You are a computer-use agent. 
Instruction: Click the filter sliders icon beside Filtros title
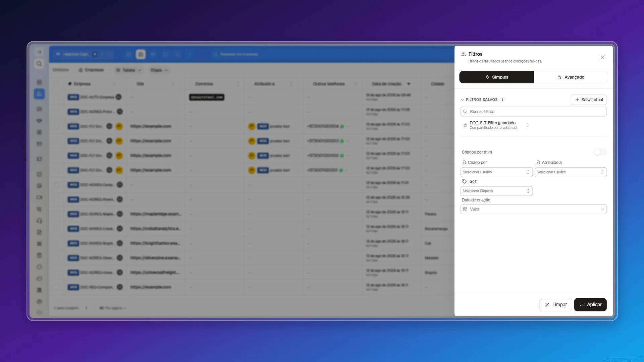464,54
